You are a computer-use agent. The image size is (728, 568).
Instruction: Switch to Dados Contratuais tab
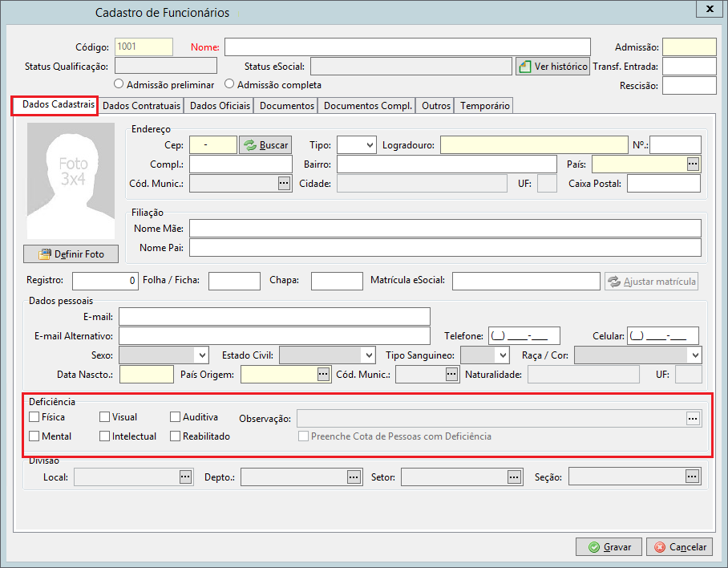142,106
